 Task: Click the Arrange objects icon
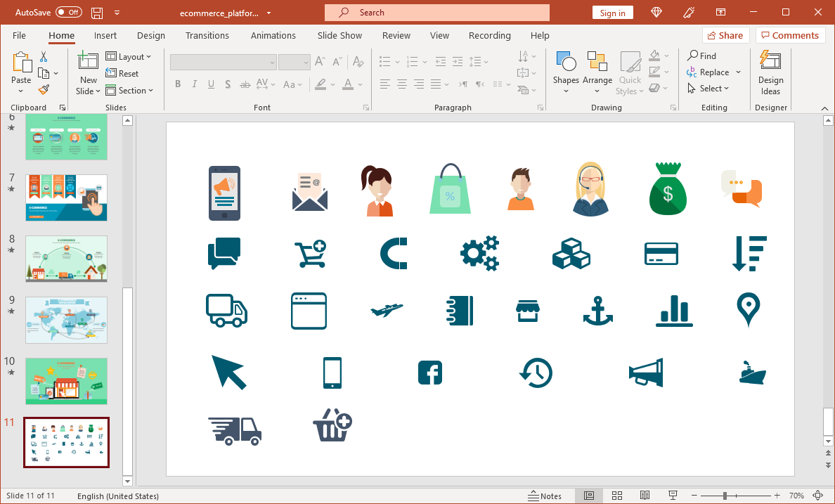[597, 72]
